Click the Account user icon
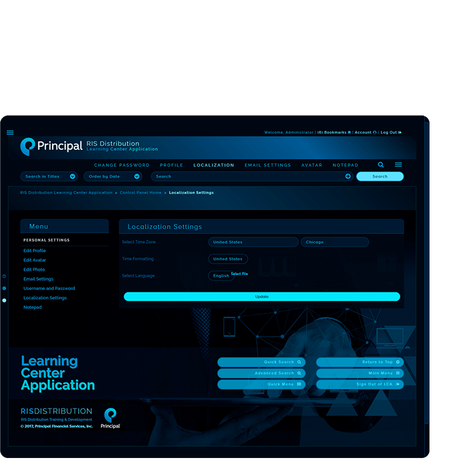Screen dimensions: 476x476 [x=374, y=133]
